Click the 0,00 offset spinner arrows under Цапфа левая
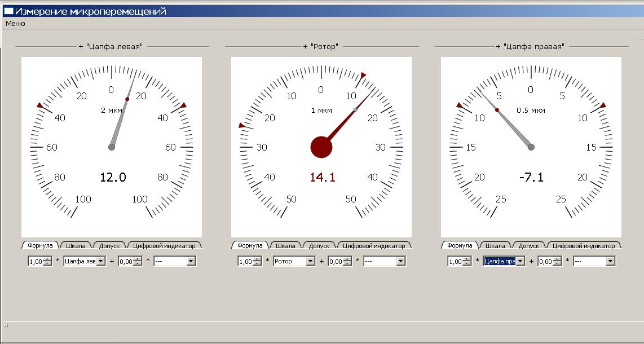This screenshot has height=344, width=644. (138, 261)
